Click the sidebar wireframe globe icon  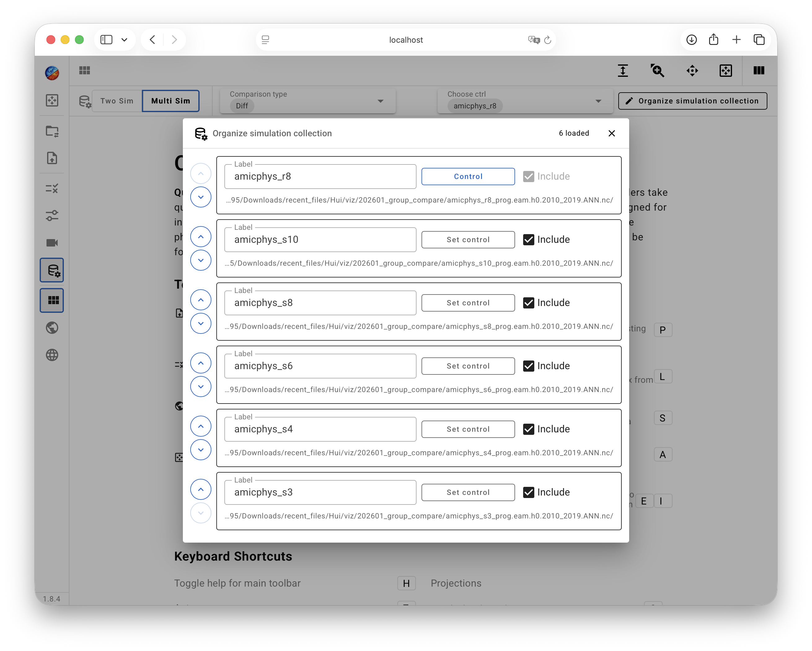(x=52, y=355)
